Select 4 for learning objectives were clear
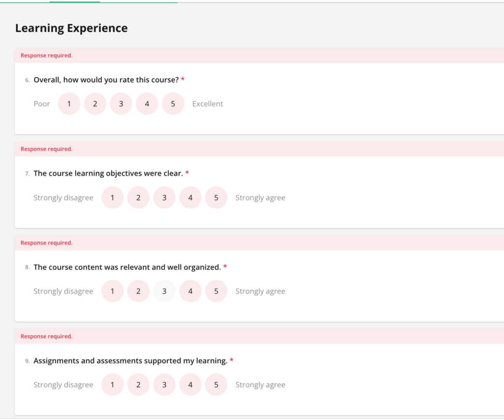This screenshot has height=420, width=504. pos(190,197)
